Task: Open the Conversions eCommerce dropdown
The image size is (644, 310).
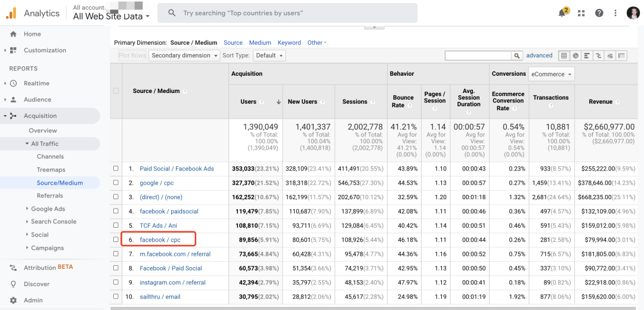Action: [551, 75]
